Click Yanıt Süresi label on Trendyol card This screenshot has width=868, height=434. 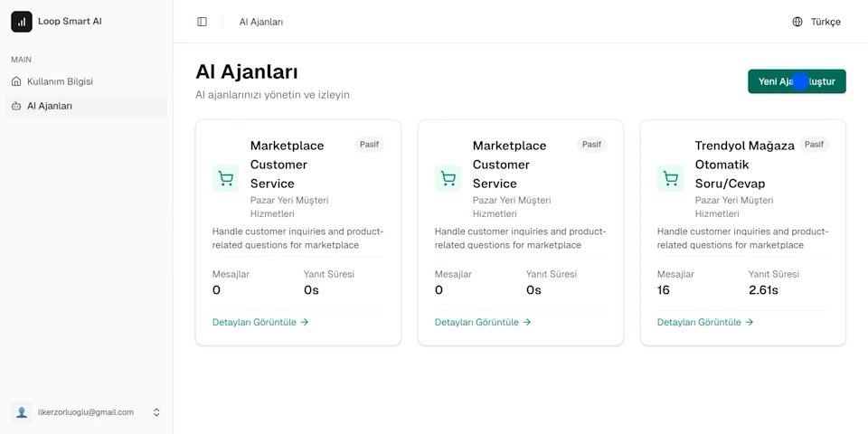pos(774,274)
